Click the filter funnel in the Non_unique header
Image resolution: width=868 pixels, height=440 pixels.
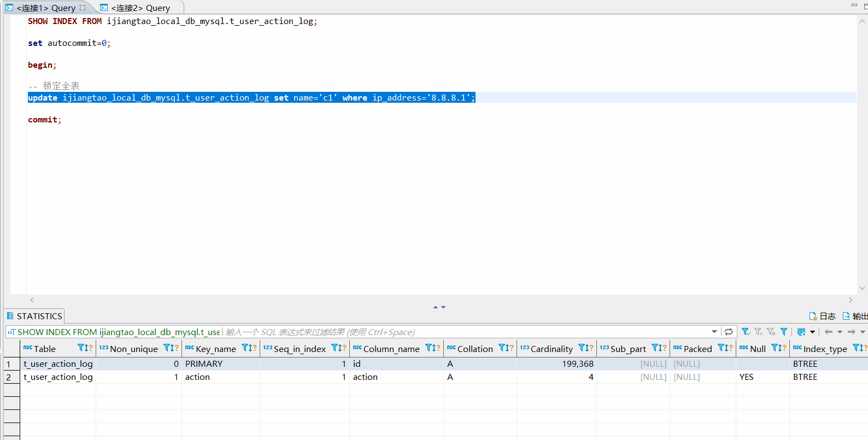(167, 348)
